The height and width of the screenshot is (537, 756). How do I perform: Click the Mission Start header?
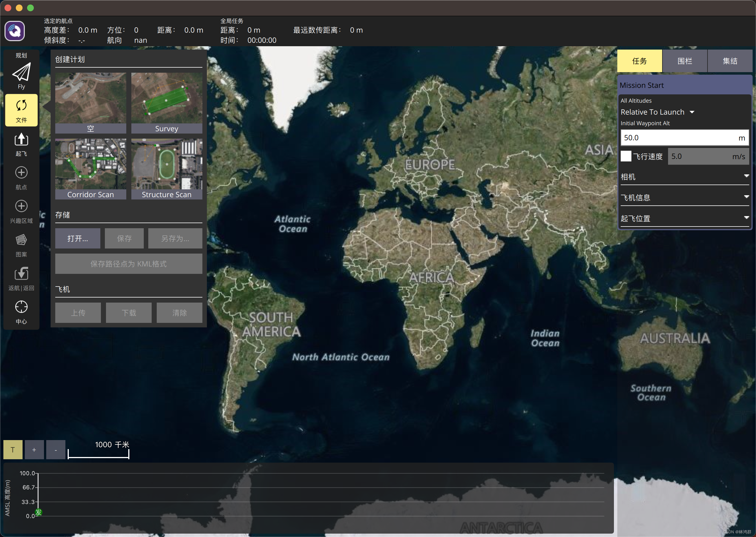point(685,85)
